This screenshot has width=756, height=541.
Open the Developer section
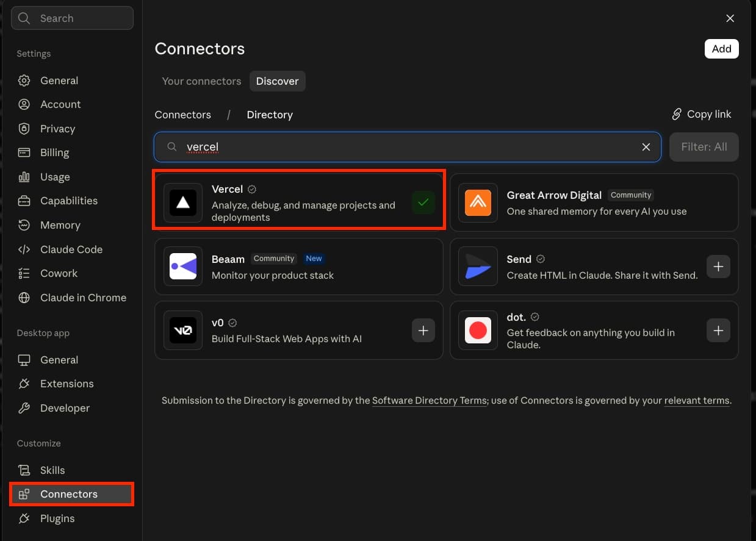coord(72,408)
